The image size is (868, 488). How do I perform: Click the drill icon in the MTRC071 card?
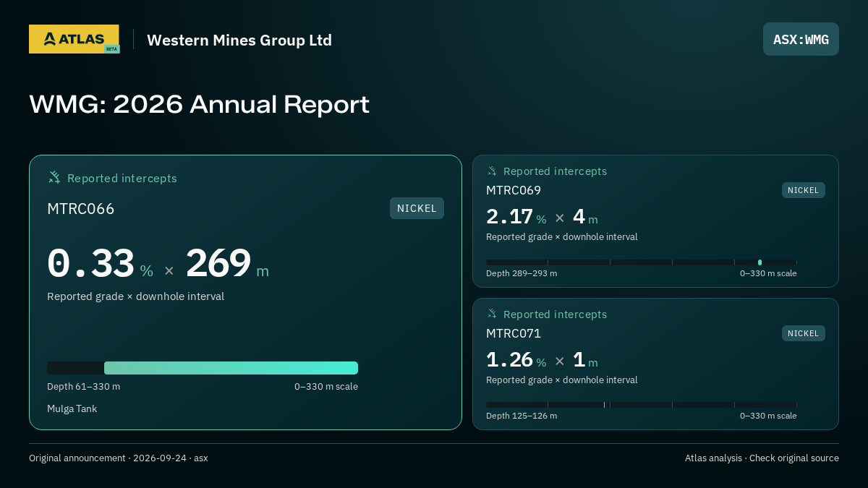[x=492, y=314]
